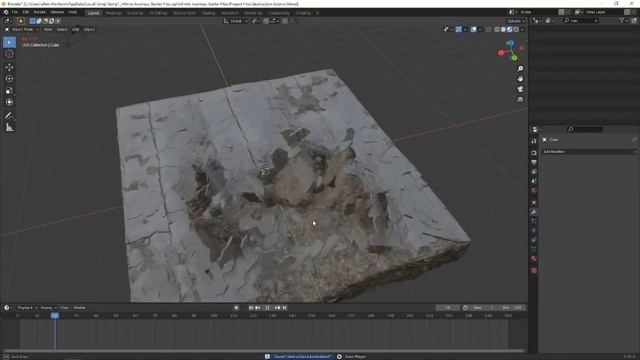Switch to Rendered viewport shading
This screenshot has width=640, height=360.
pyautogui.click(x=516, y=29)
